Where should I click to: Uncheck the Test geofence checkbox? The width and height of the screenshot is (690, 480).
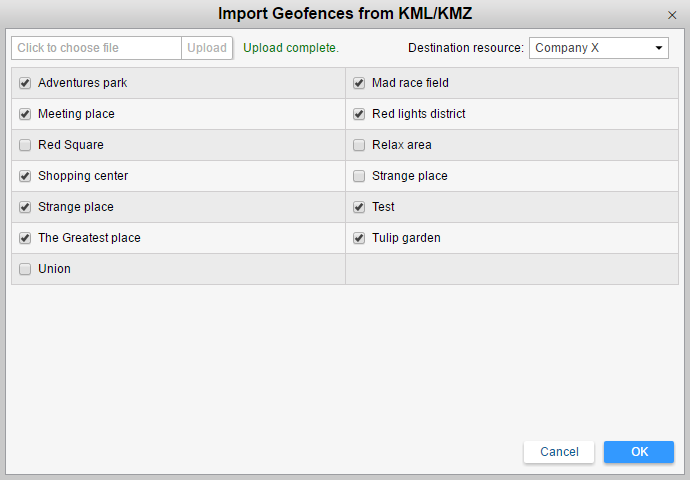tap(359, 207)
